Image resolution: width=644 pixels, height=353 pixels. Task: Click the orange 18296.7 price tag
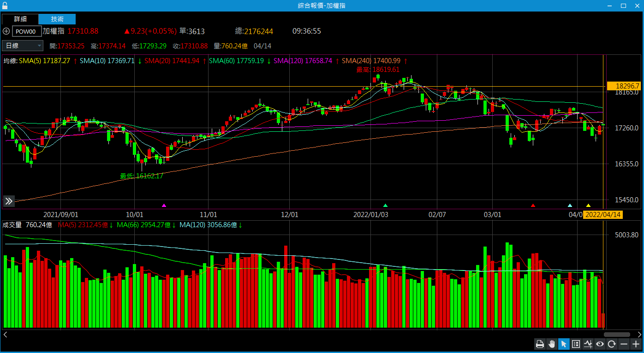point(624,86)
